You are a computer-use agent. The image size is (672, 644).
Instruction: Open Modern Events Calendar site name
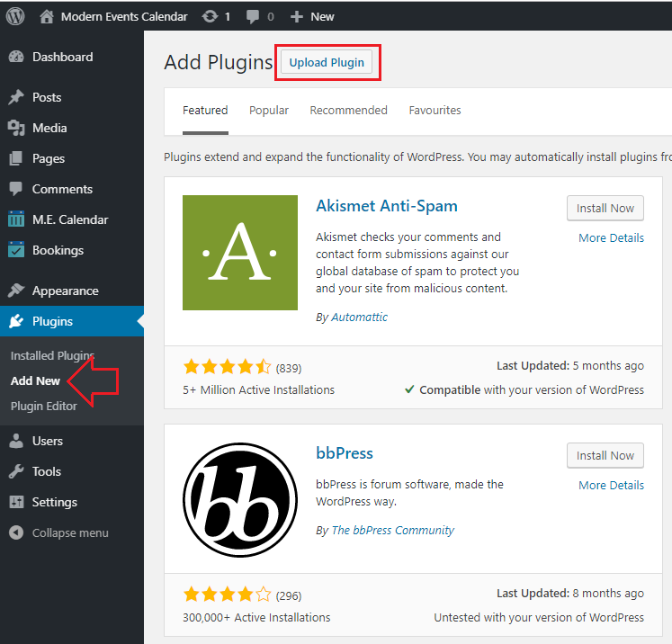124,17
